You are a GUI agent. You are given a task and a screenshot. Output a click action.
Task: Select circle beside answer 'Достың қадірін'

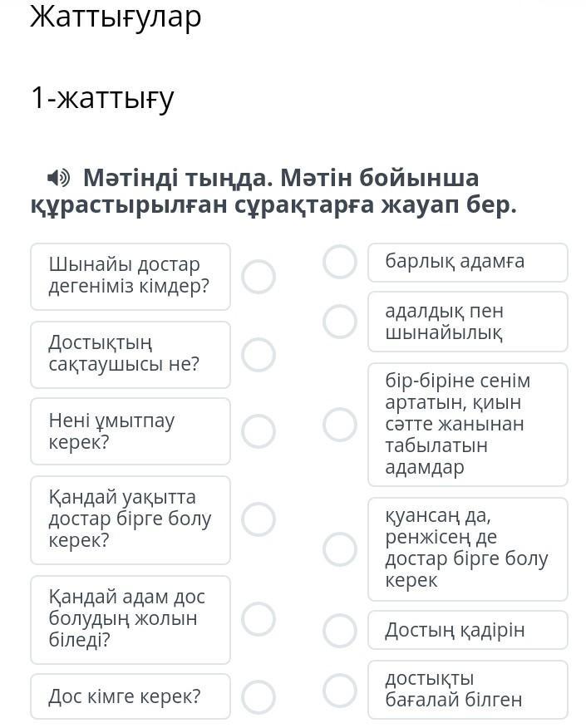pyautogui.click(x=339, y=630)
